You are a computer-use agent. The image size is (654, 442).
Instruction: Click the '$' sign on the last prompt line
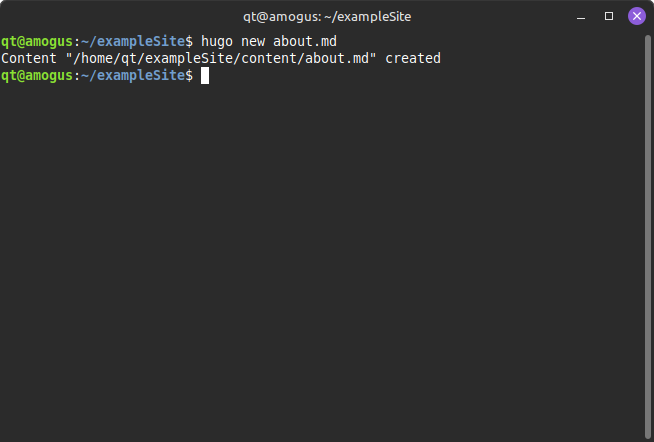(x=189, y=76)
